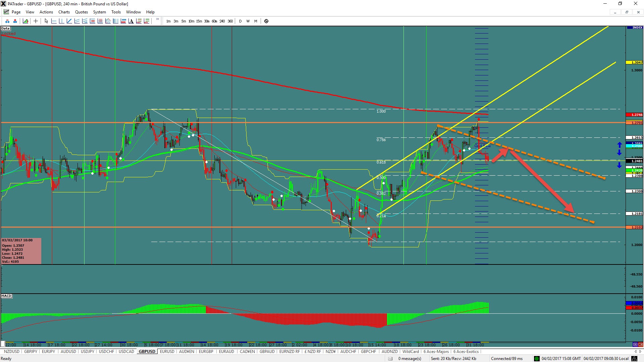The image size is (644, 362).
Task: Switch to the WildCard chart tab
Action: point(411,351)
